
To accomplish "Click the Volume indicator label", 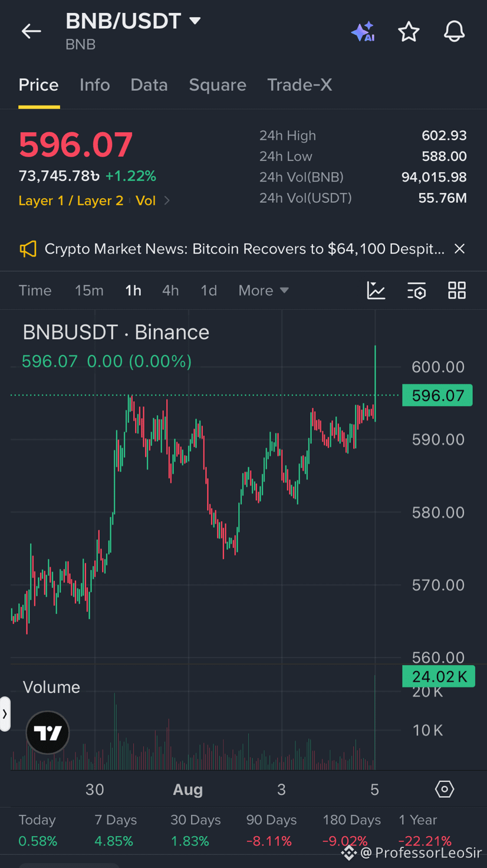I will click(51, 687).
